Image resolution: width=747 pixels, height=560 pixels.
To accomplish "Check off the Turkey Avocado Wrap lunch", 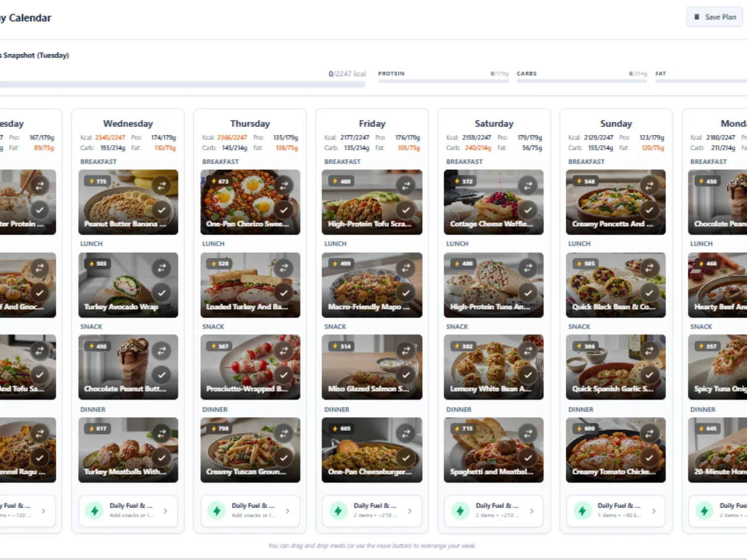I will click(x=161, y=292).
